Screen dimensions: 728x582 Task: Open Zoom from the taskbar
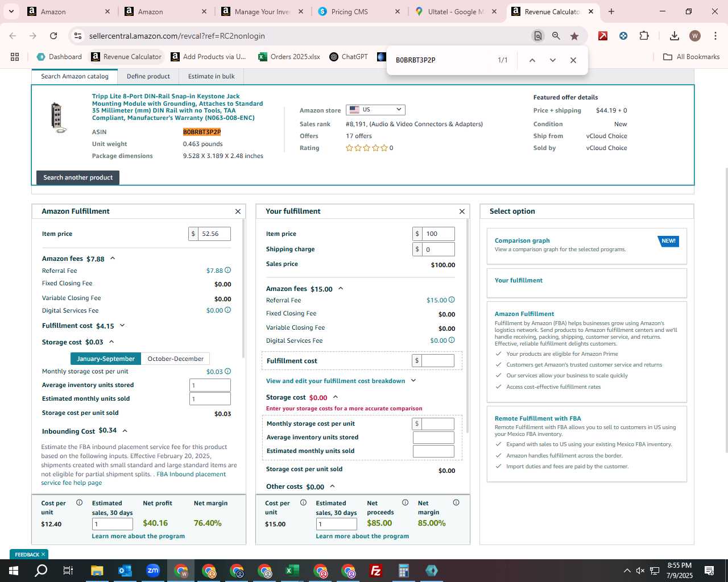(x=153, y=571)
